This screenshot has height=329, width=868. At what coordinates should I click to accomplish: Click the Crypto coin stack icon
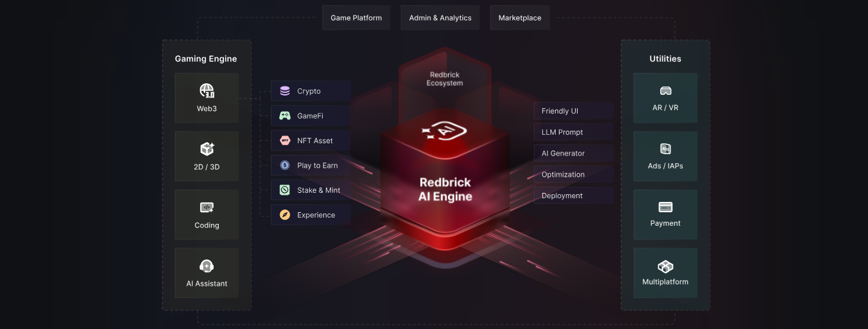click(285, 91)
